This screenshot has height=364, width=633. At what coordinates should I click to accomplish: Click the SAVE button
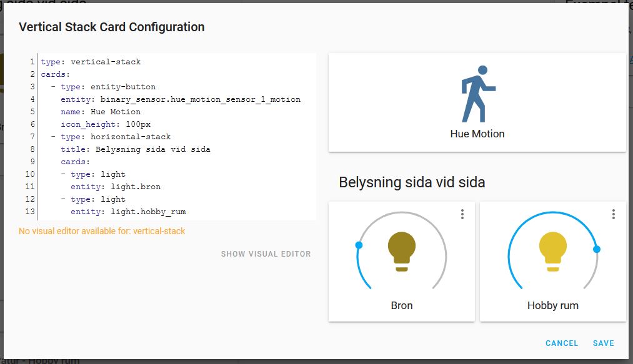pos(603,343)
